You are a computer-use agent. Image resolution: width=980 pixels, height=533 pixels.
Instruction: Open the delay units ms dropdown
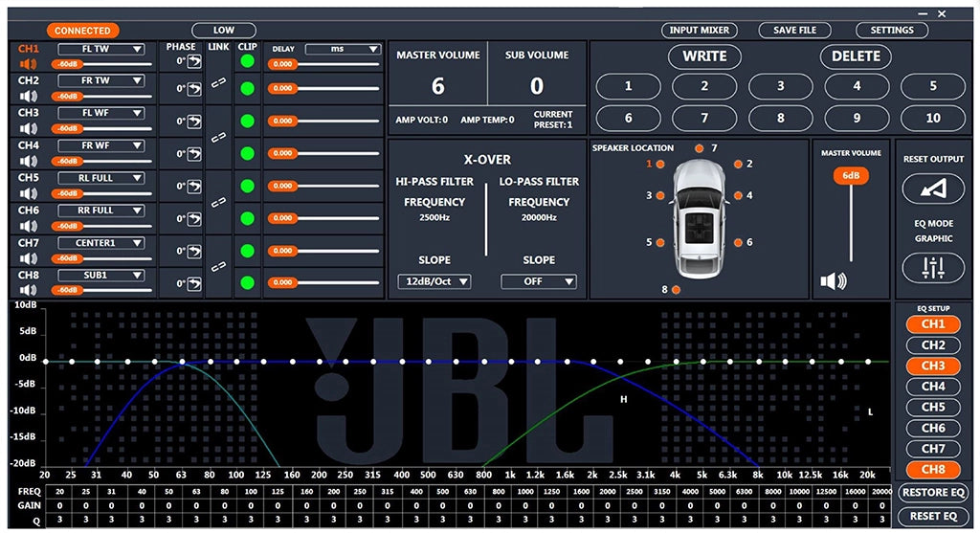[x=343, y=49]
